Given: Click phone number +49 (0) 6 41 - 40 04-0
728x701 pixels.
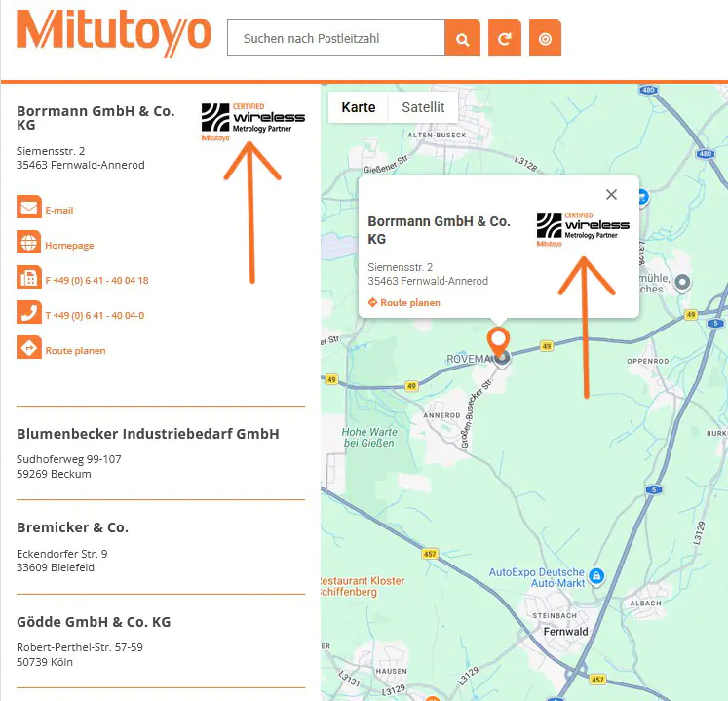Looking at the screenshot, I should pos(95,316).
